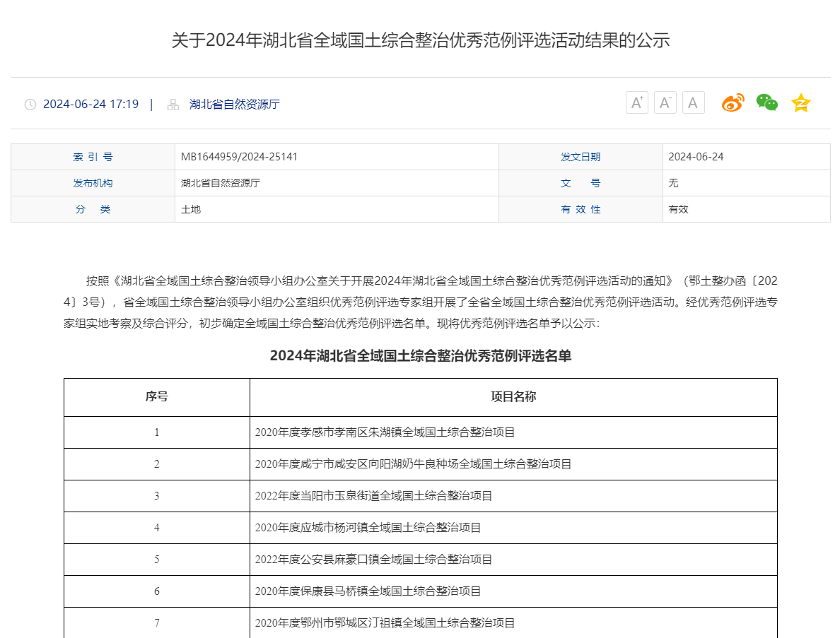Select the 当阳市玉泉街道 project row

click(x=373, y=496)
